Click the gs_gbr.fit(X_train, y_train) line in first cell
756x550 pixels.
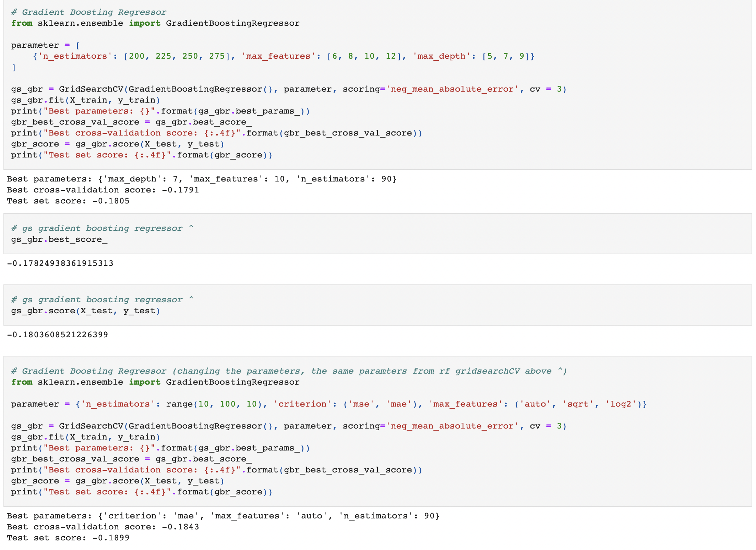(x=86, y=100)
